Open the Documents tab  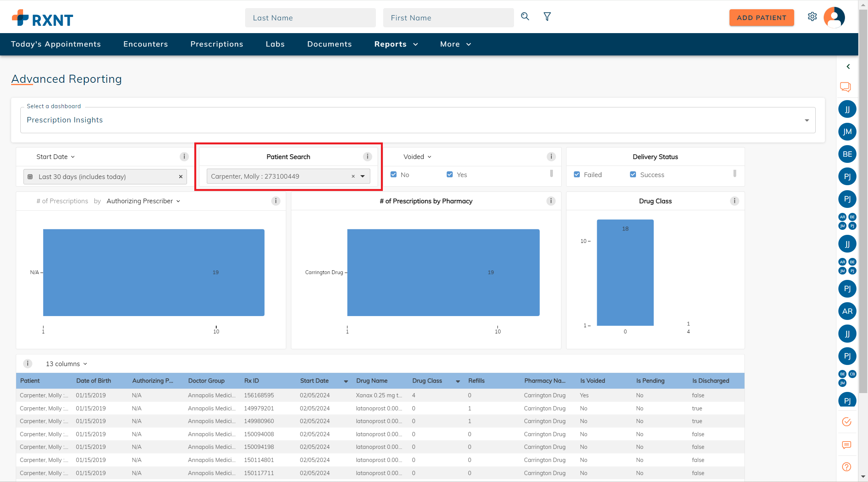pos(329,44)
